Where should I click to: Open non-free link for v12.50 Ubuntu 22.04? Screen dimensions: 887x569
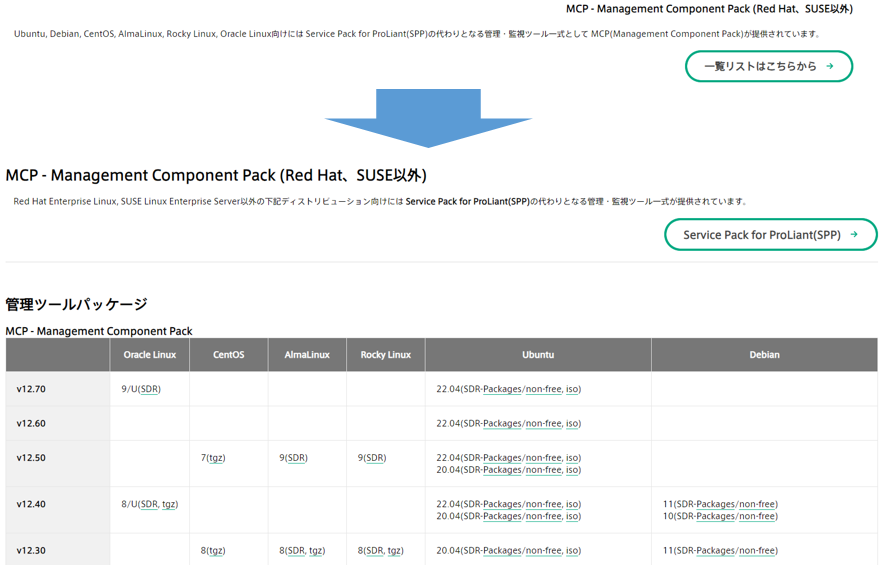tap(544, 458)
